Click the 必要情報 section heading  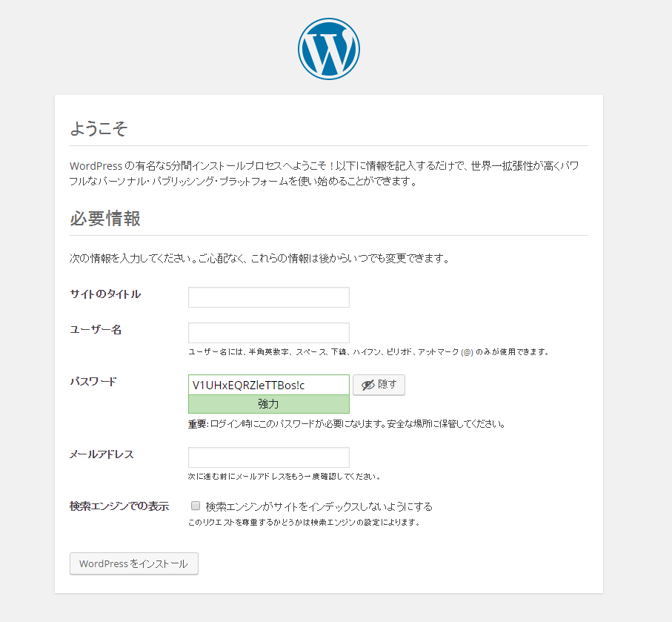(105, 219)
